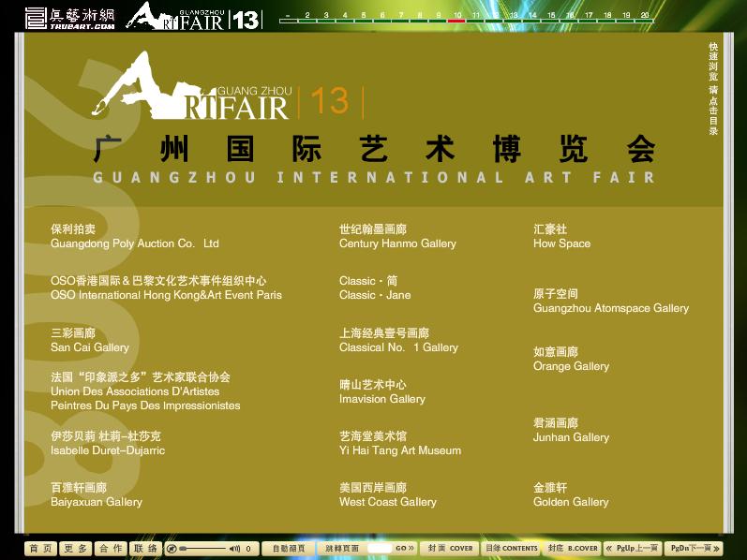The image size is (747, 560).
Task: Click the 合作 cooperation button
Action: (111, 548)
